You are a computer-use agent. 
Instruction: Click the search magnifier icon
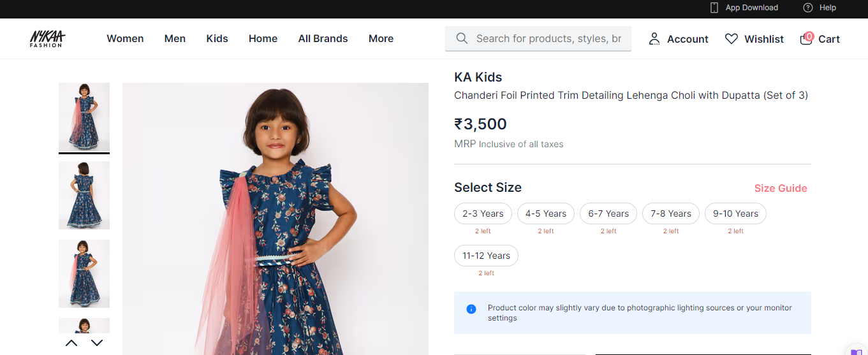pyautogui.click(x=462, y=39)
